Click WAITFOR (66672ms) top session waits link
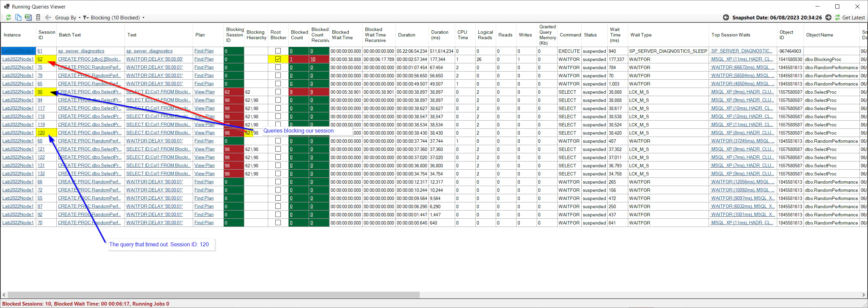The width and height of the screenshot is (868, 308). point(743,67)
